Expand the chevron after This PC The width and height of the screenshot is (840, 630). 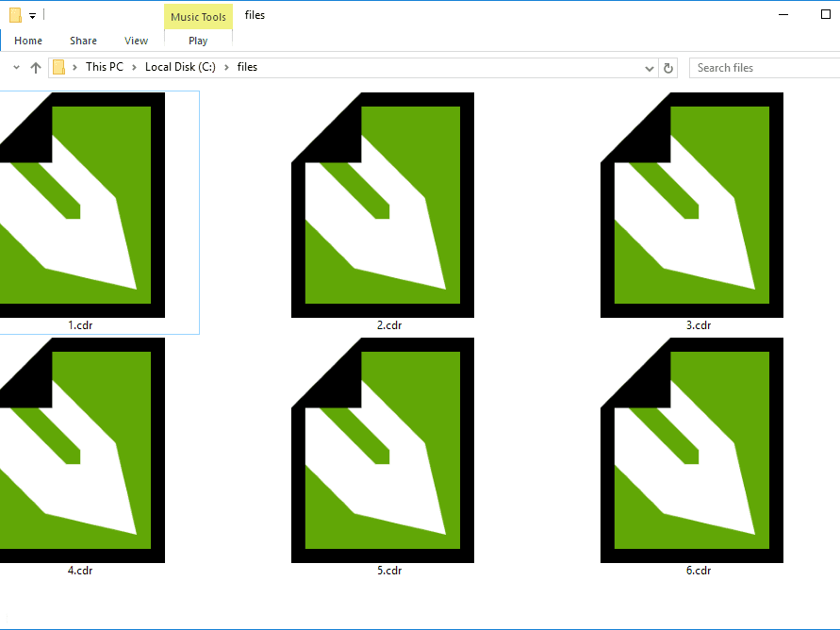pyautogui.click(x=134, y=68)
